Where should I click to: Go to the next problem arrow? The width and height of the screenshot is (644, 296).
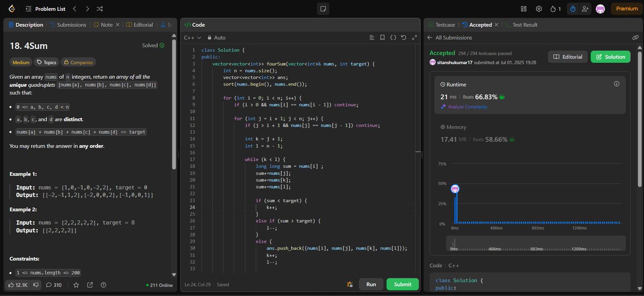click(x=88, y=9)
